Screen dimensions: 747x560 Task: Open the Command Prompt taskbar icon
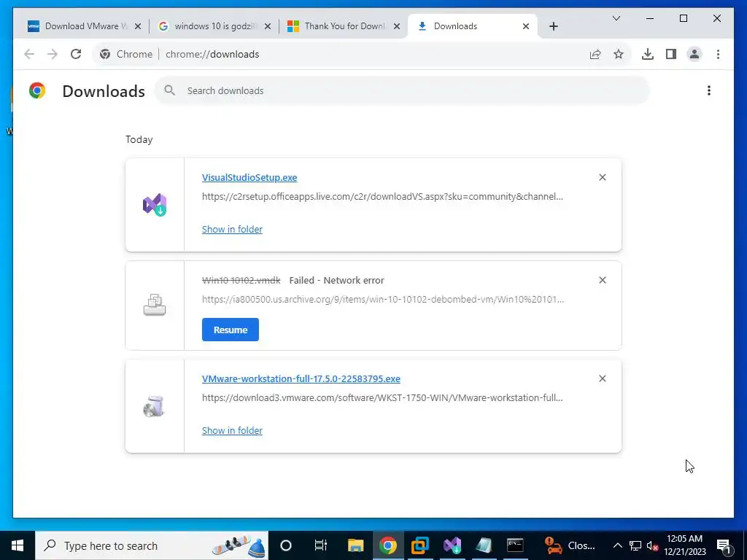[x=515, y=545]
